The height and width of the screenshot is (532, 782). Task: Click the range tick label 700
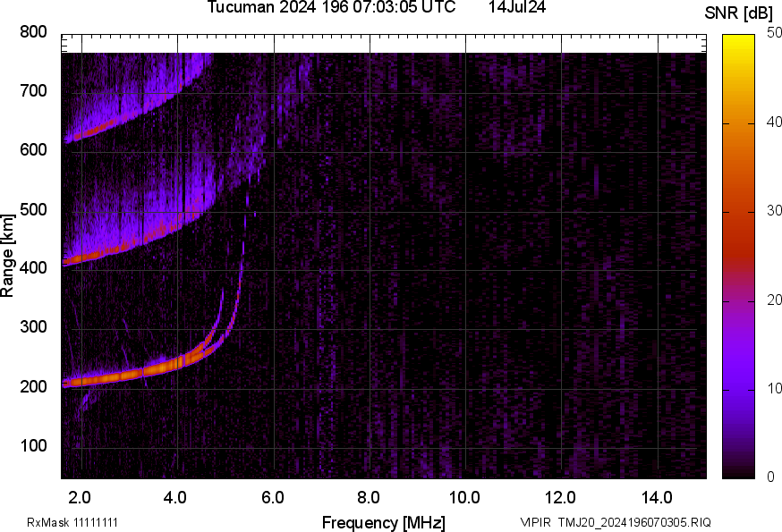33,91
